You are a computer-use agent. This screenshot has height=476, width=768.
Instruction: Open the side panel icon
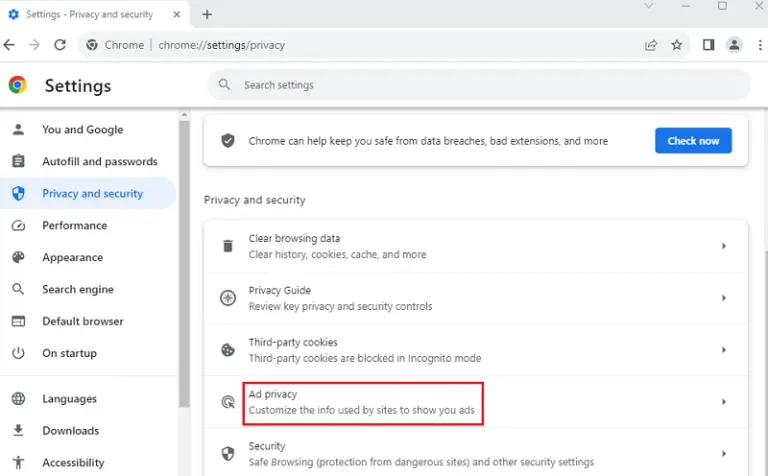708,45
